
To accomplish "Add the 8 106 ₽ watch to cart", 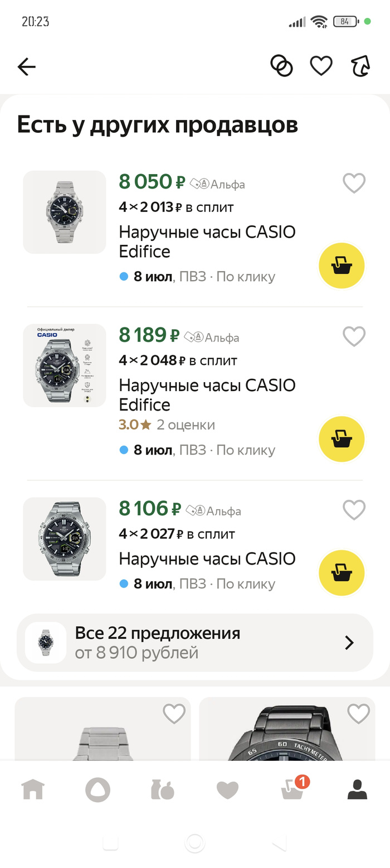I will [341, 573].
